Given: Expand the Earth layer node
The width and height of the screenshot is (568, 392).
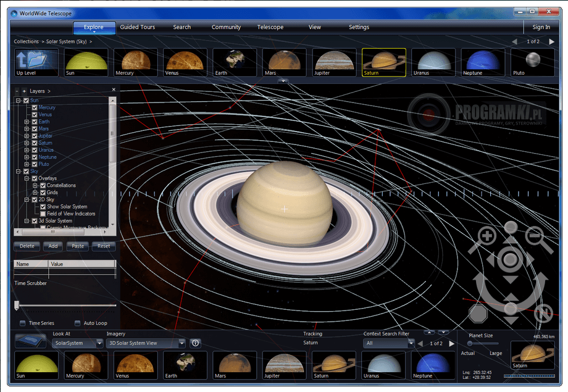Looking at the screenshot, I should pyautogui.click(x=27, y=122).
